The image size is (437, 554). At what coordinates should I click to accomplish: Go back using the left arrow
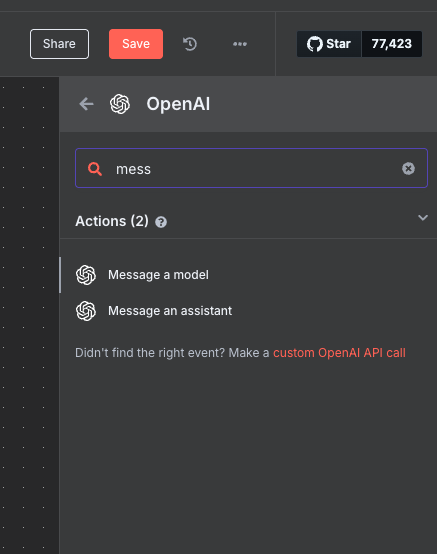click(x=87, y=104)
